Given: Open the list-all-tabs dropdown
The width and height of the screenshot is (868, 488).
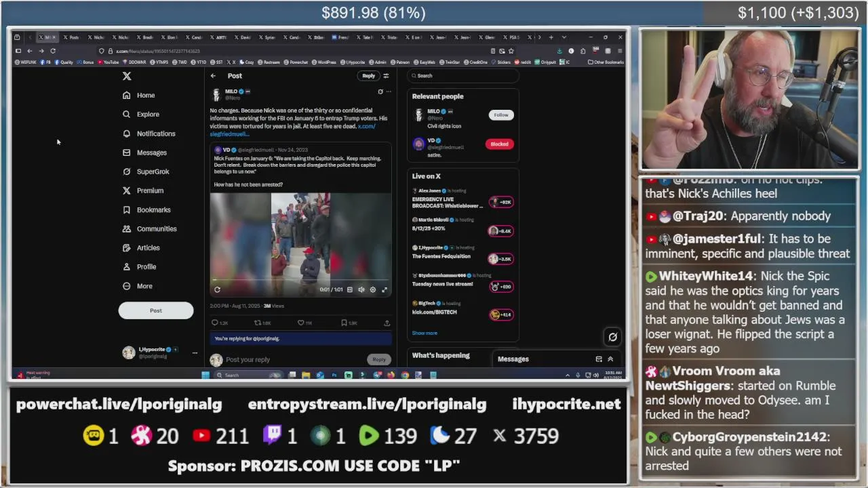Looking at the screenshot, I should [565, 37].
